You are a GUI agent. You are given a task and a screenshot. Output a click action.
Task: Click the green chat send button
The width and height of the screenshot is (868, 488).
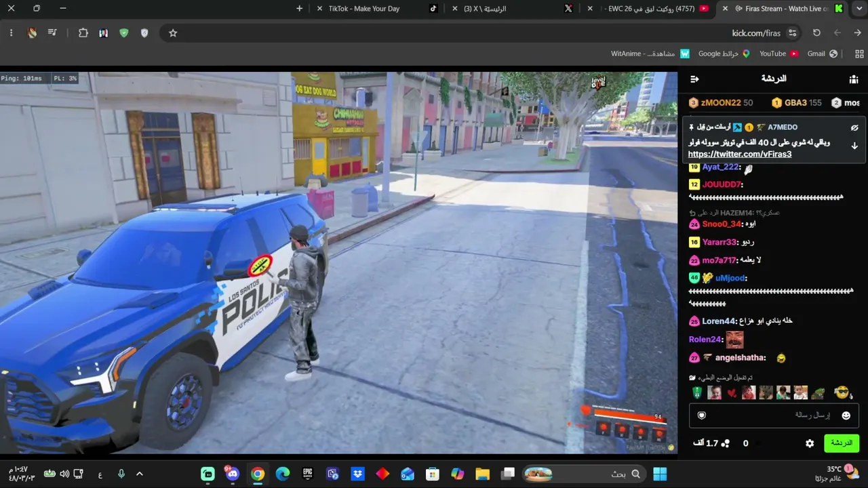pos(842,443)
